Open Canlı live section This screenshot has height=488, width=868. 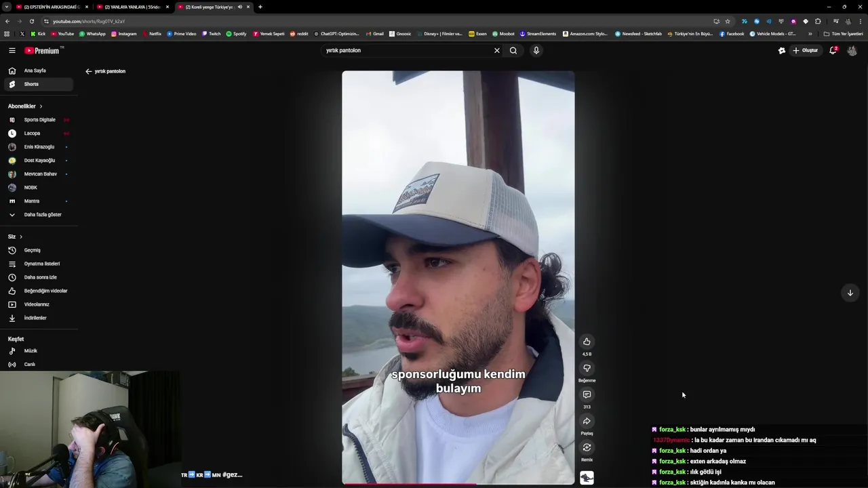[x=39, y=365]
